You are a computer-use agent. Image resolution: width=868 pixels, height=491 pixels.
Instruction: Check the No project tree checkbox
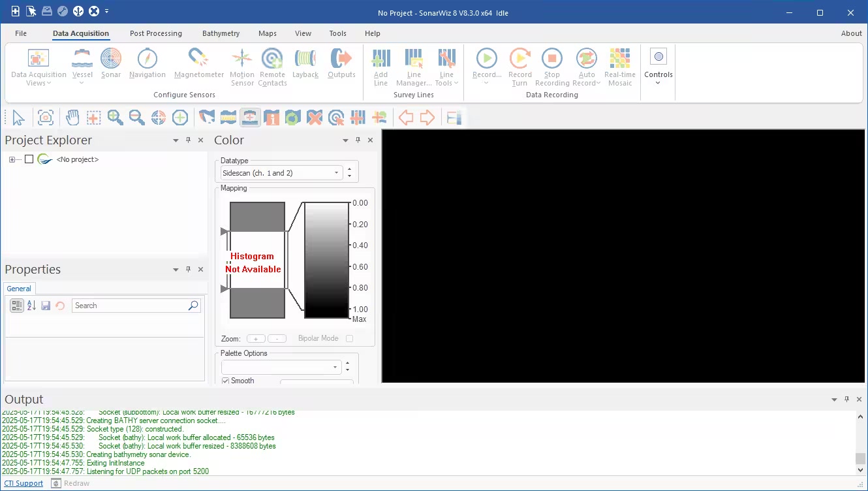pyautogui.click(x=29, y=159)
